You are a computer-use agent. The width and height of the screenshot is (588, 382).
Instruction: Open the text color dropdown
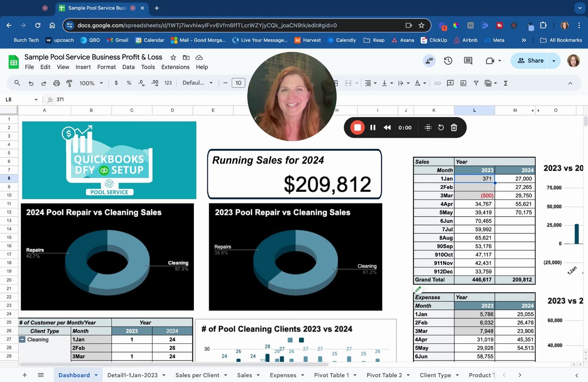click(420, 83)
